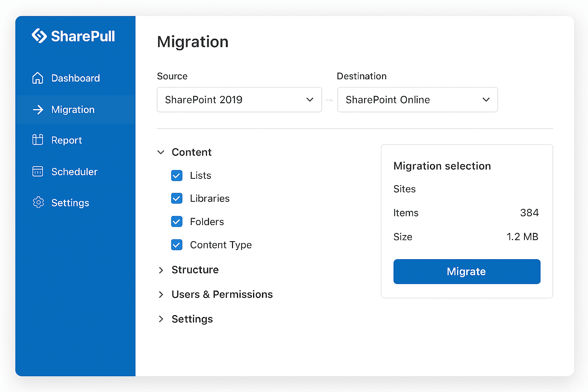
Task: Expand the Structure section
Action: point(161,270)
